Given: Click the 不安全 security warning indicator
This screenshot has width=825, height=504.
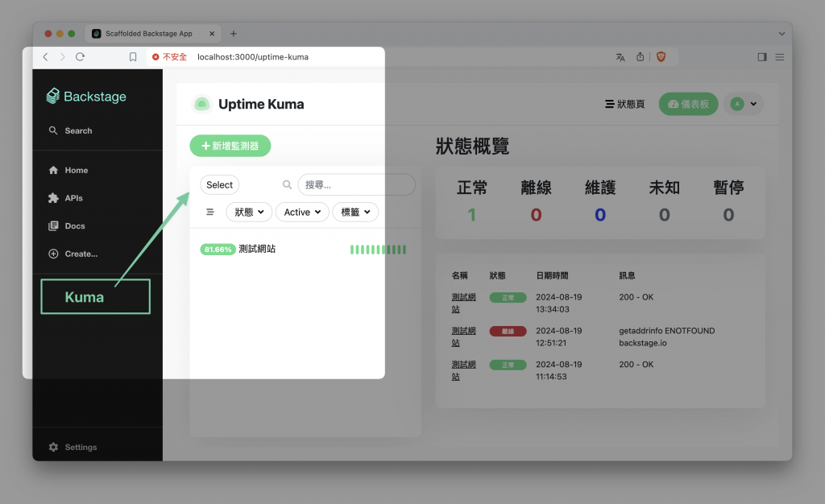Looking at the screenshot, I should pyautogui.click(x=169, y=56).
